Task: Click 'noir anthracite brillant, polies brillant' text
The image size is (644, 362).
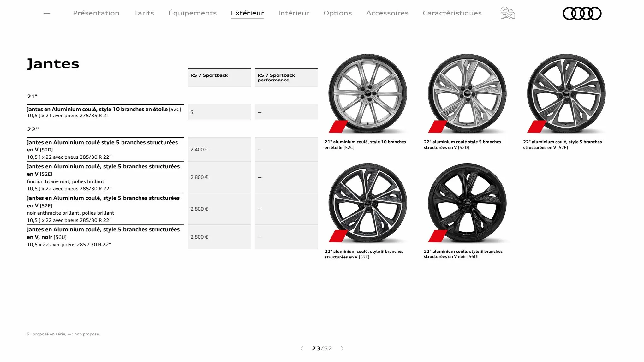Action: [x=70, y=213]
